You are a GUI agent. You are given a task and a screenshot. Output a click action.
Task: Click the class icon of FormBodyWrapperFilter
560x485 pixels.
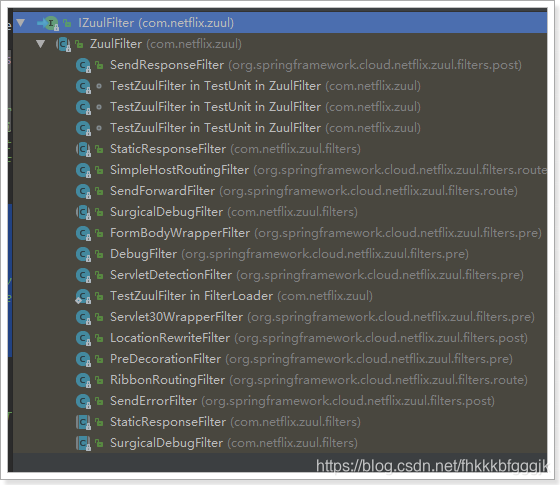83,233
